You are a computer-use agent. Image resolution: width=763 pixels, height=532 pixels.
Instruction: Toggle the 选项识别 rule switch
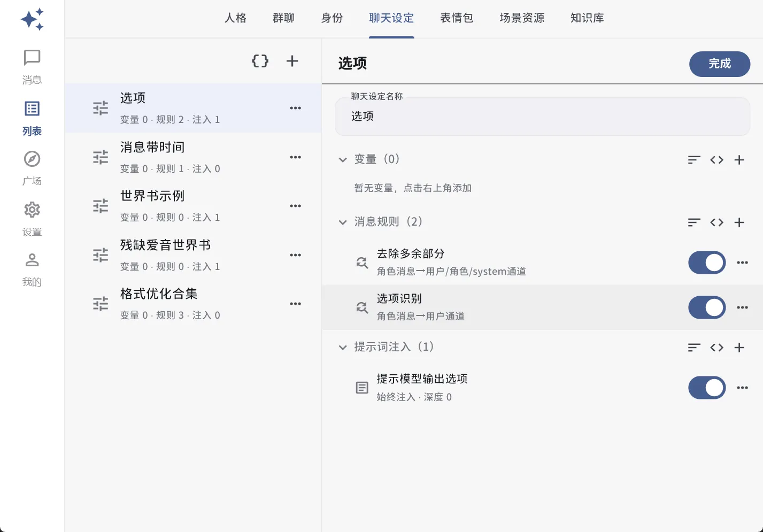coord(707,307)
